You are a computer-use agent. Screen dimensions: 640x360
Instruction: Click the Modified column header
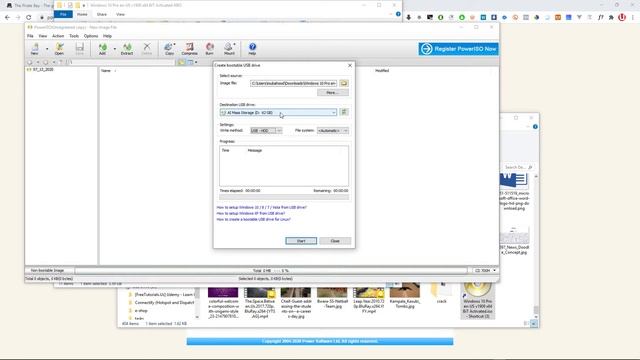(382, 71)
